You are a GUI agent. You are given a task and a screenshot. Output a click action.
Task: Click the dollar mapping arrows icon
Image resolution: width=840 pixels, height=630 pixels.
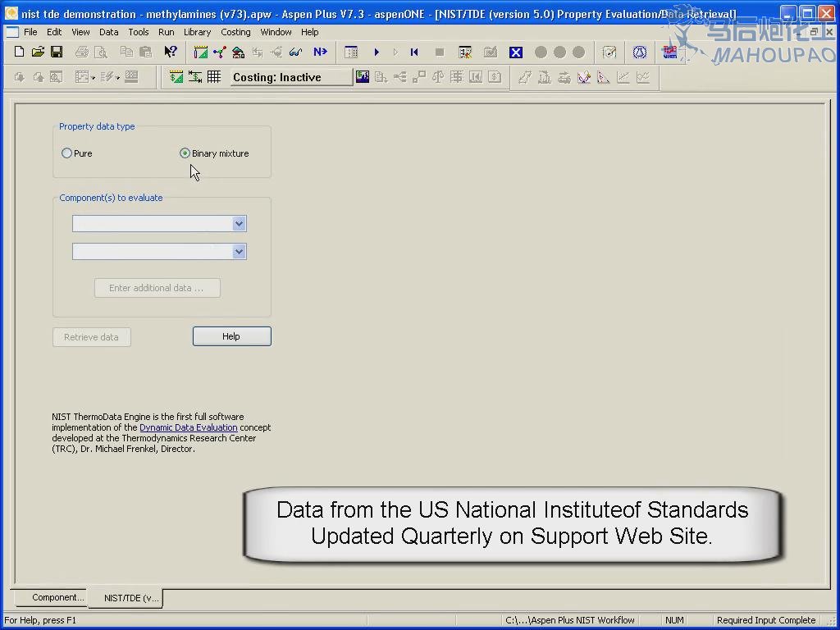pos(195,77)
